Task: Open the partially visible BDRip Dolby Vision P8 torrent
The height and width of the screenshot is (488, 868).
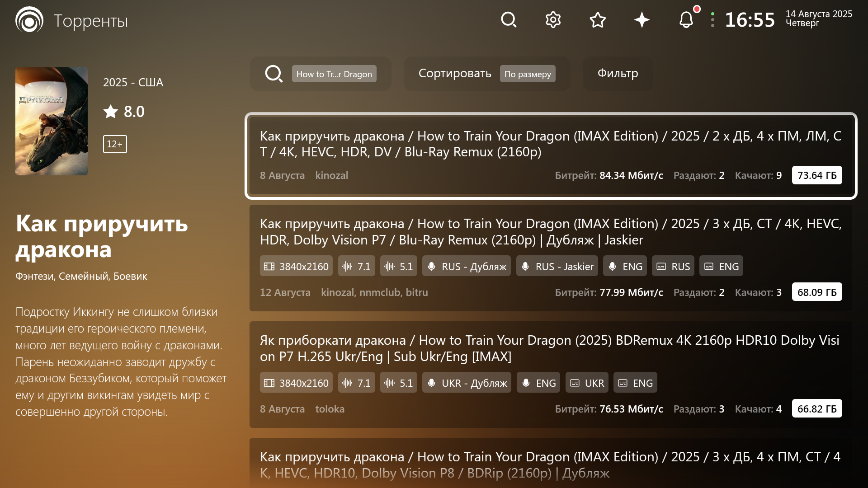Action: click(x=551, y=464)
